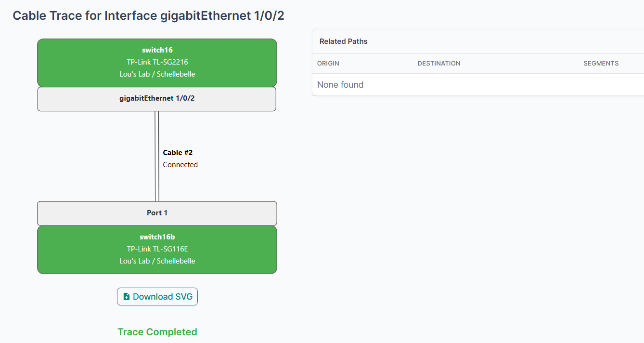644x343 pixels.
Task: Sort by the SEGMENTS column header
Action: [601, 64]
